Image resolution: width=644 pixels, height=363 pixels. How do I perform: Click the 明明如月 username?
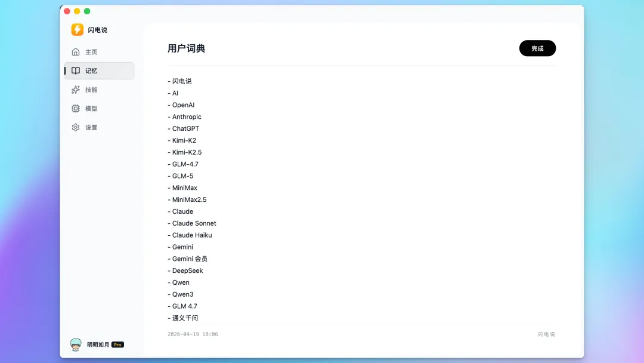coord(98,344)
